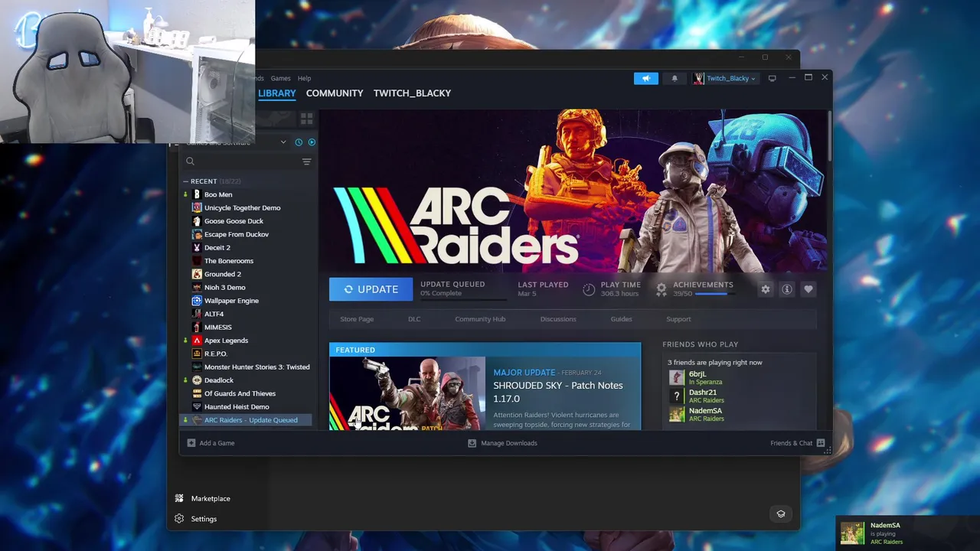The width and height of the screenshot is (980, 551).
Task: Switch to COMMUNITY tab
Action: coord(335,93)
